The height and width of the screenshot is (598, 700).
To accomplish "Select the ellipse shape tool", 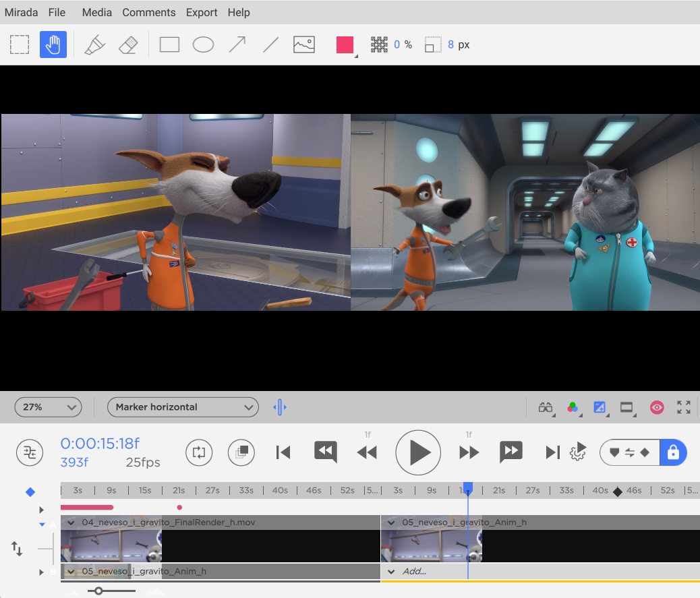I will [203, 44].
